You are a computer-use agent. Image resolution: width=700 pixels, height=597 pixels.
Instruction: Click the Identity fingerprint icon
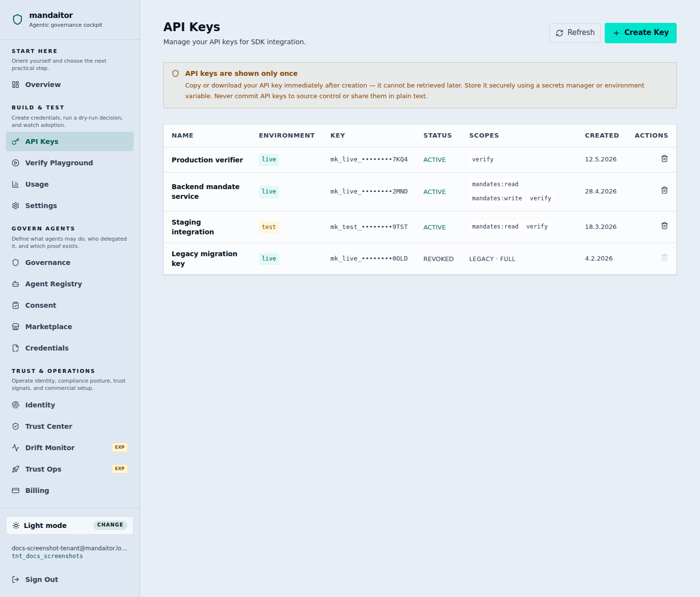16,405
